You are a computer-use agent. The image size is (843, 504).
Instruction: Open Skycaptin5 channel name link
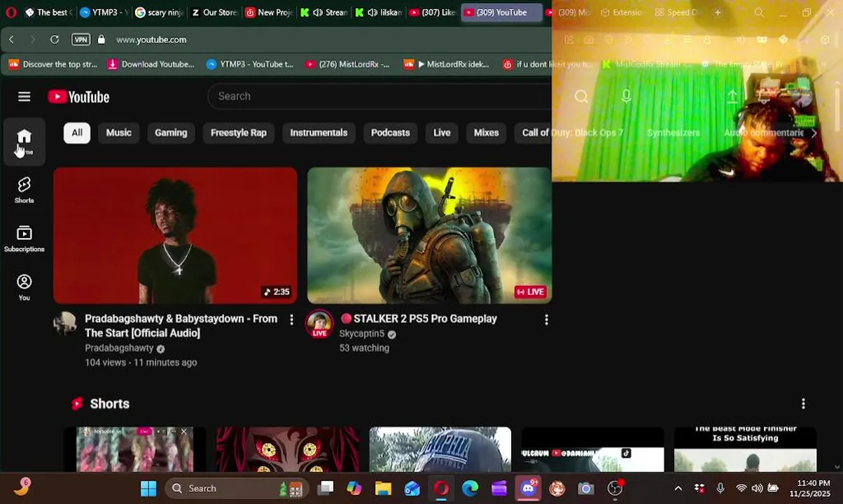pos(362,334)
